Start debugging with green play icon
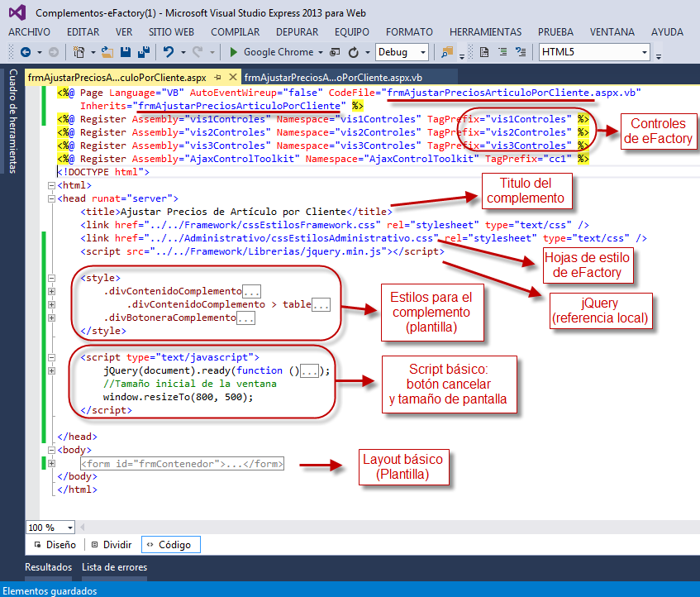The image size is (700, 597). coord(234,52)
